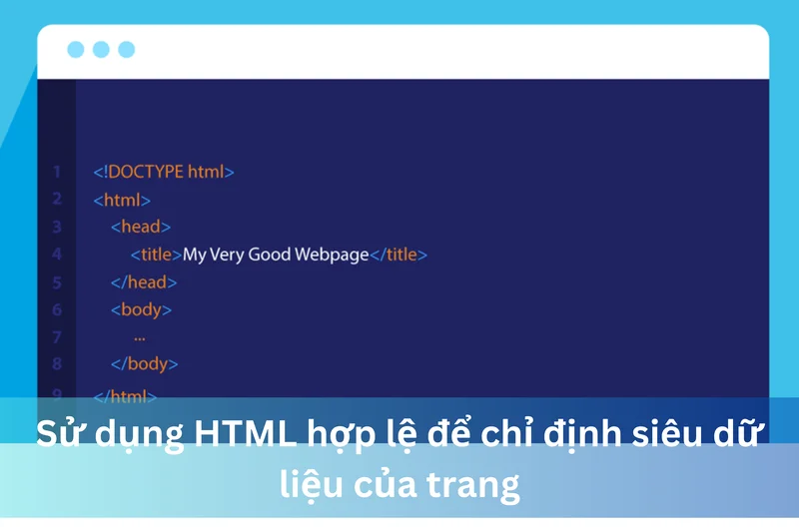
Task: Click line number 4 in gutter
Action: 57,255
